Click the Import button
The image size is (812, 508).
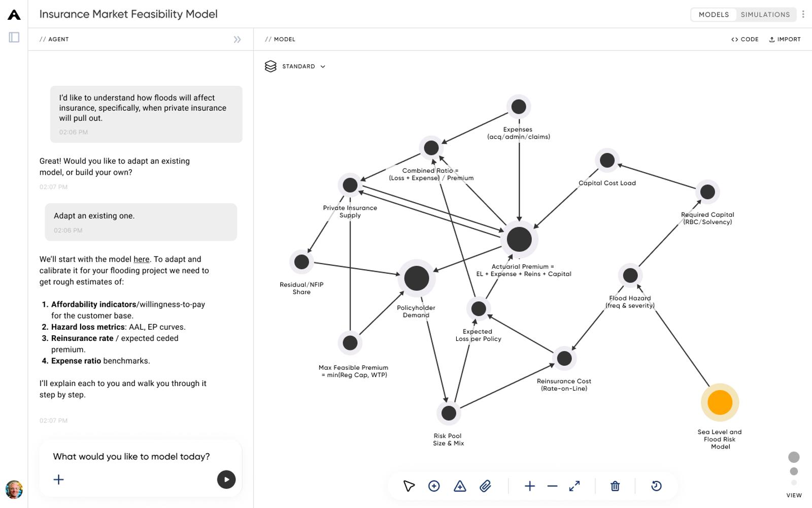point(785,39)
